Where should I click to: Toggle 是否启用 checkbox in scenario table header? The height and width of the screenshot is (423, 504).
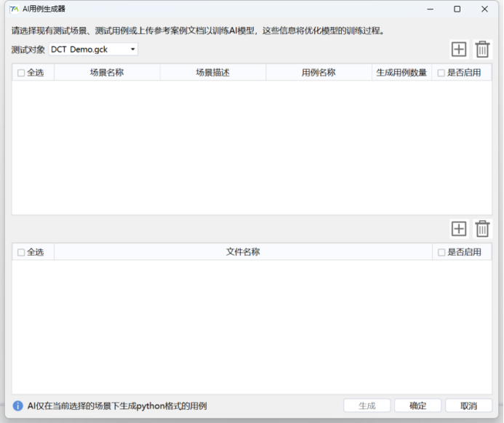coord(441,73)
